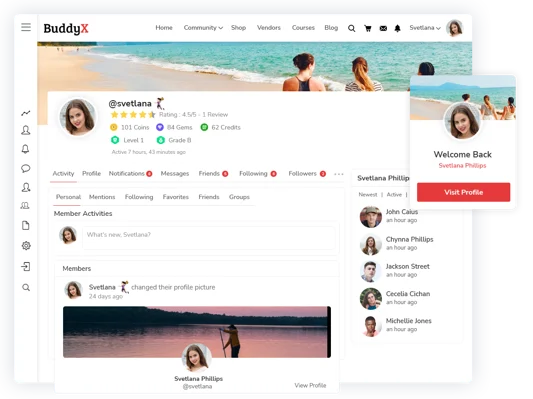This screenshot has height=399, width=533.
Task: Click the @svetlana handle under the post avatar
Action: 197,386
